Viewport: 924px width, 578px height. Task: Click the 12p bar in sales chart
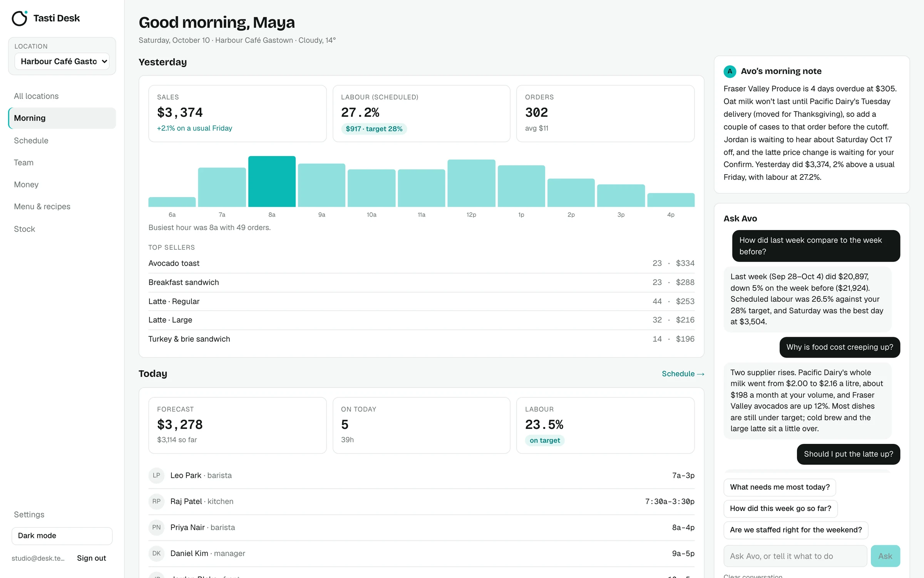point(471,183)
